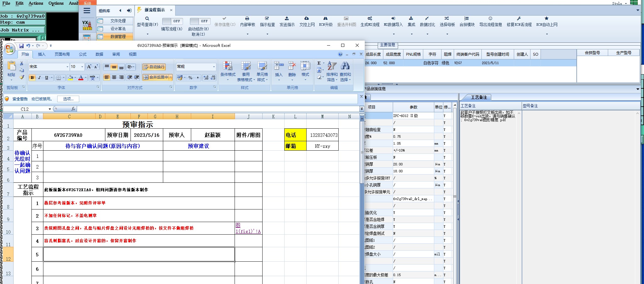The width and height of the screenshot is (644, 284).
Task: Click the Copy icon in clipboard group
Action: [x=22, y=70]
